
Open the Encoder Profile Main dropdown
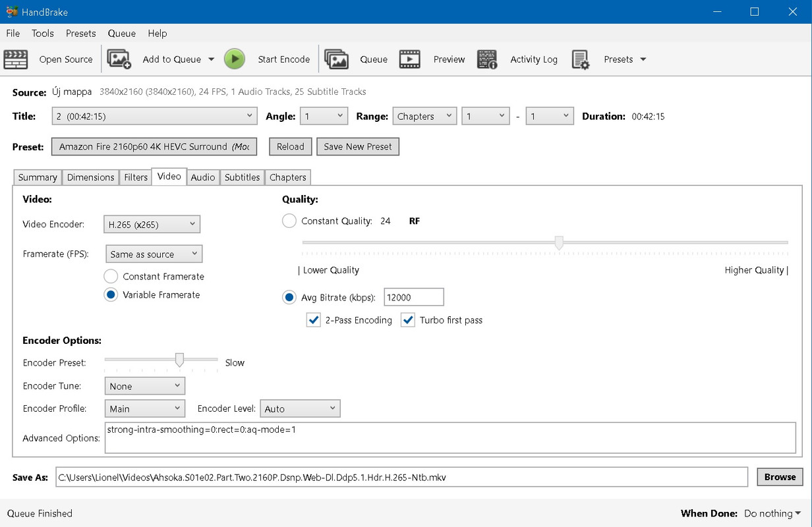[145, 408]
